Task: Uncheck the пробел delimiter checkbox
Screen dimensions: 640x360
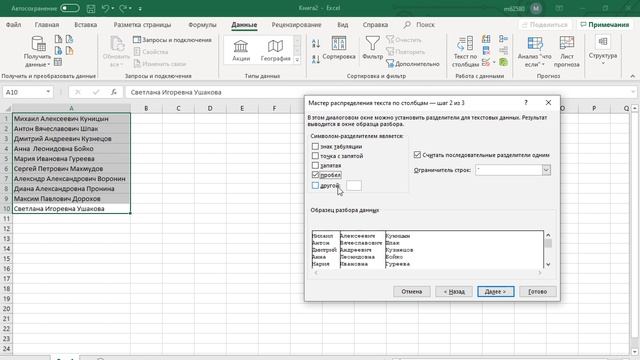Action: [315, 175]
